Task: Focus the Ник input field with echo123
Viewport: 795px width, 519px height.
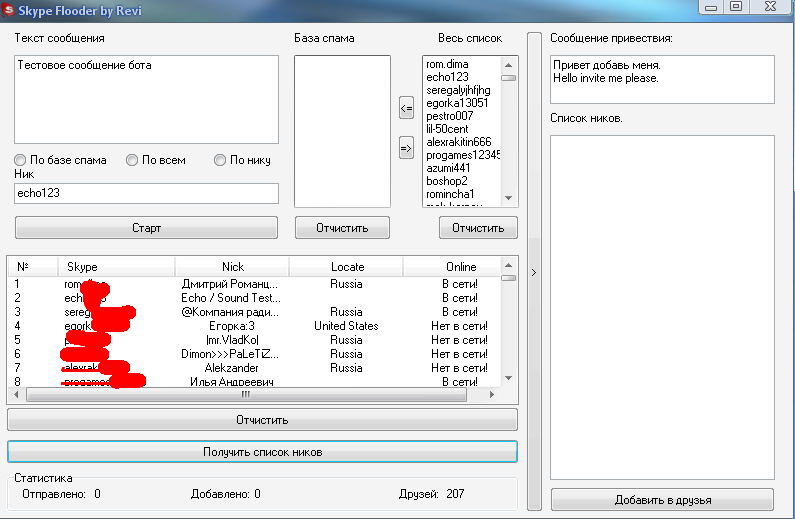Action: click(x=147, y=193)
